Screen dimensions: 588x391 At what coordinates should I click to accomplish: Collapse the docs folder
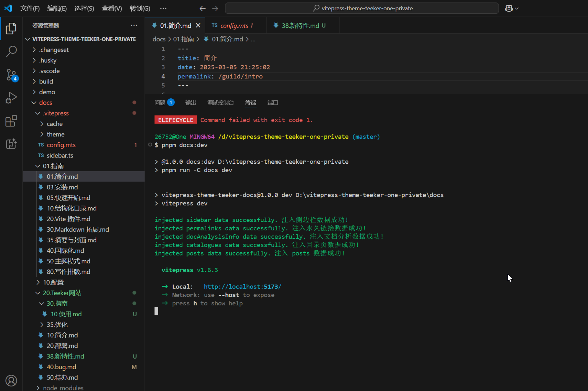pyautogui.click(x=83, y=102)
